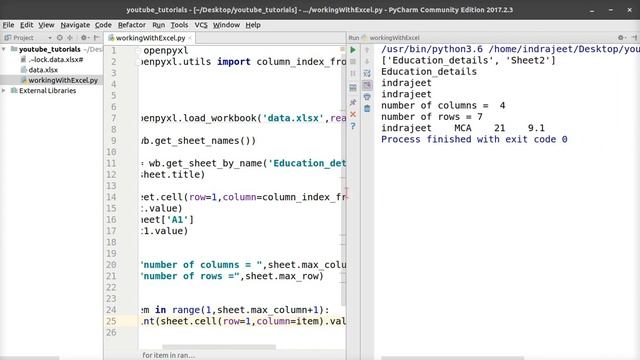Image resolution: width=640 pixels, height=360 pixels.
Task: Hide the Project tool window
Action: 97,38
